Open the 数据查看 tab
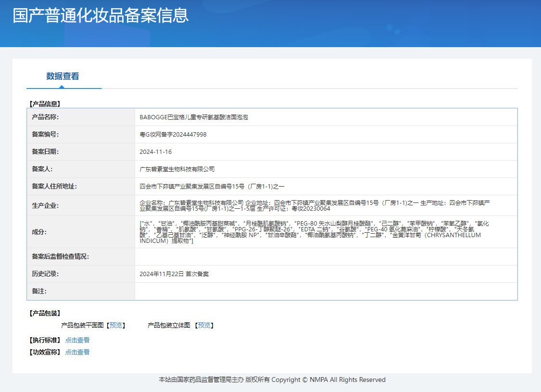Viewport: 541px width, 392px height. pyautogui.click(x=63, y=76)
